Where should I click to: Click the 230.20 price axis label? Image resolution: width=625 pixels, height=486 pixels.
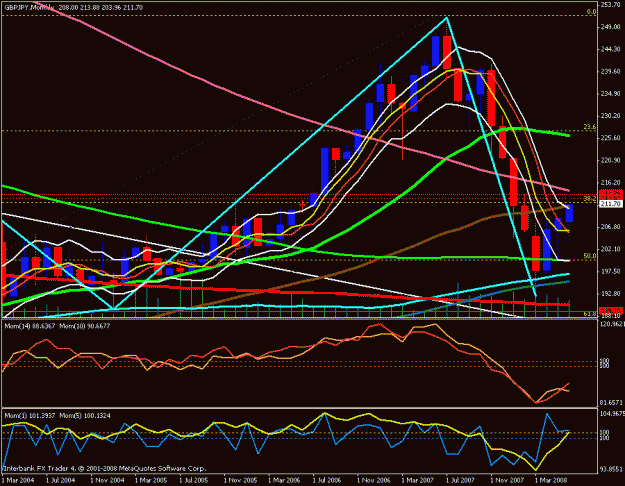tap(613, 116)
